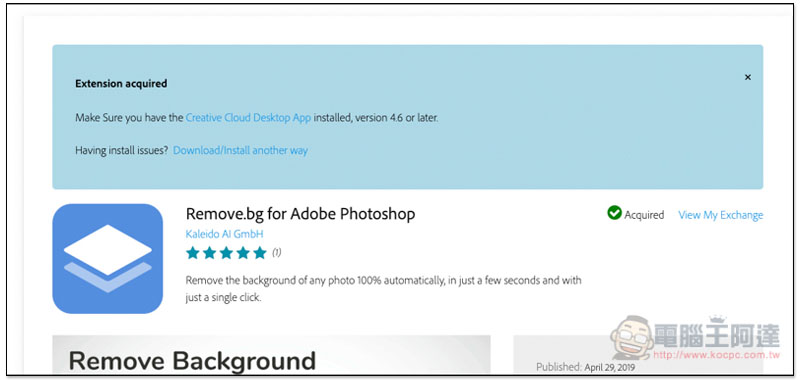Click the Acquired status label
Viewport: 800px width, 380px height.
(x=644, y=215)
